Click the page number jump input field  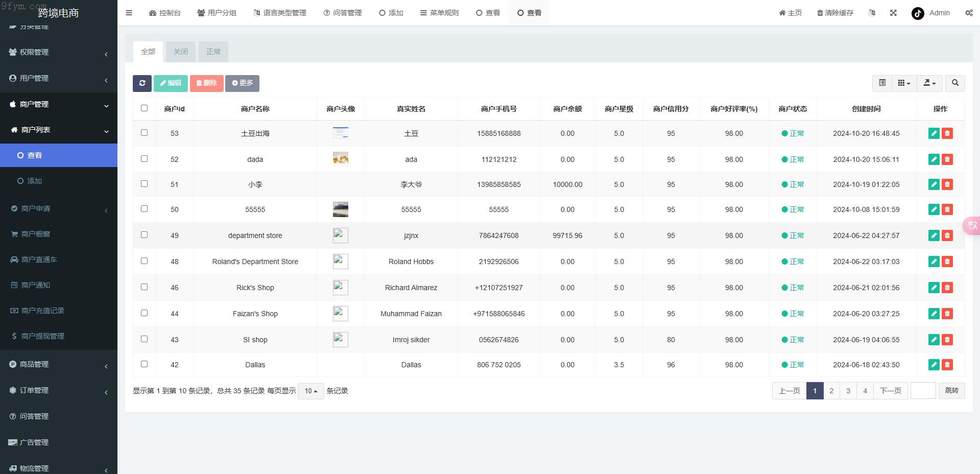click(x=923, y=391)
